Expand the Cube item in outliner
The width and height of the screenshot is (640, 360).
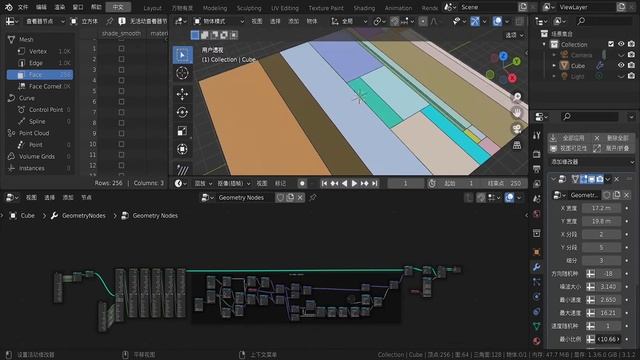click(x=554, y=65)
